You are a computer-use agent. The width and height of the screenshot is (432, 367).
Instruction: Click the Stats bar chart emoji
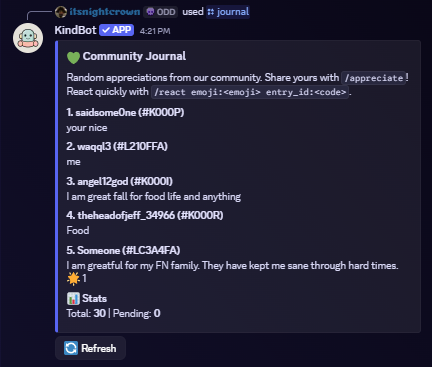[73, 298]
